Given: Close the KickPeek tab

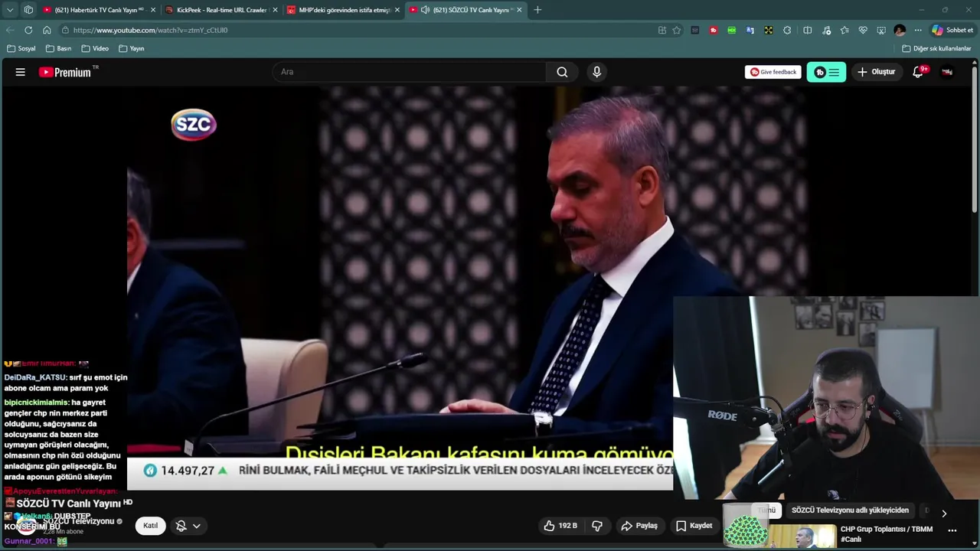Looking at the screenshot, I should pyautogui.click(x=275, y=10).
